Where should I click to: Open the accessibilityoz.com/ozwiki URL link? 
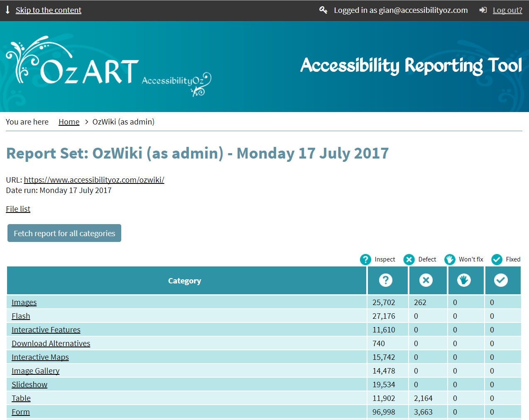coord(94,180)
